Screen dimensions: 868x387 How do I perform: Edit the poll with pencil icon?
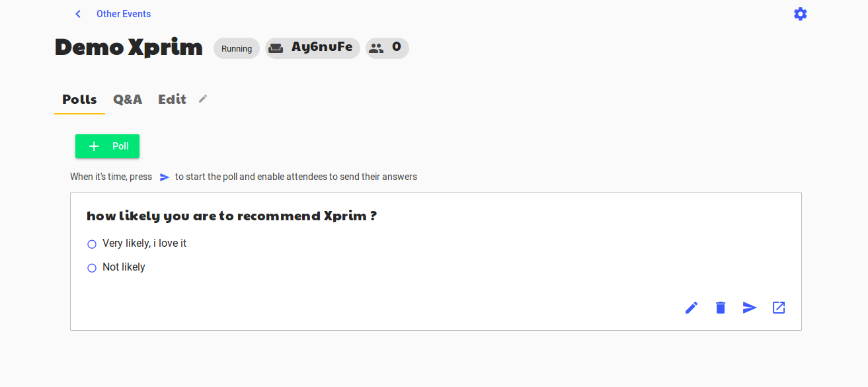[691, 308]
